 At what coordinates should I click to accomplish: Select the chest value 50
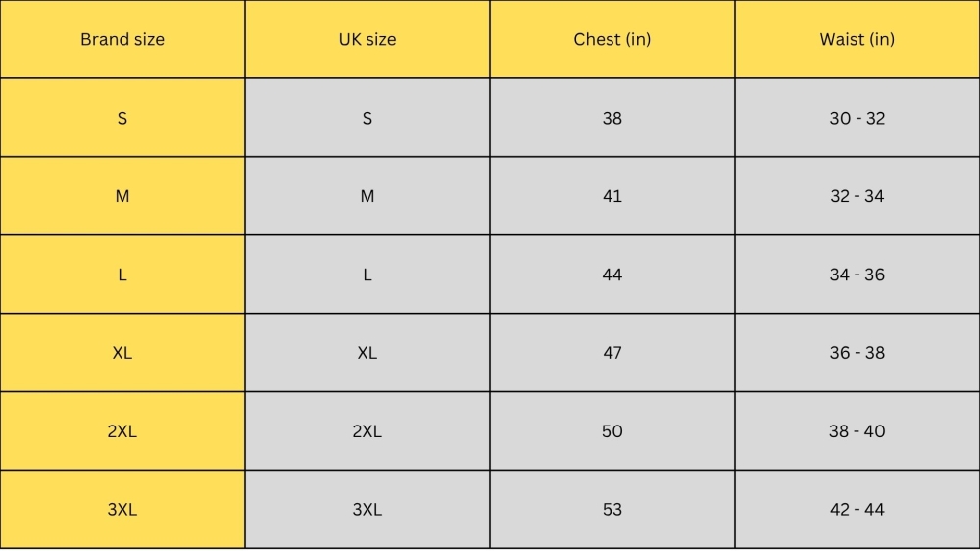click(x=612, y=431)
